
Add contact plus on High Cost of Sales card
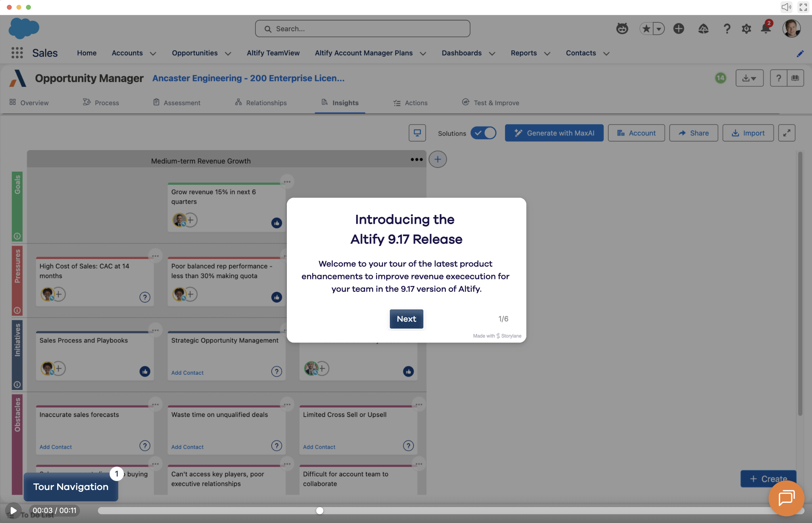[x=59, y=294]
